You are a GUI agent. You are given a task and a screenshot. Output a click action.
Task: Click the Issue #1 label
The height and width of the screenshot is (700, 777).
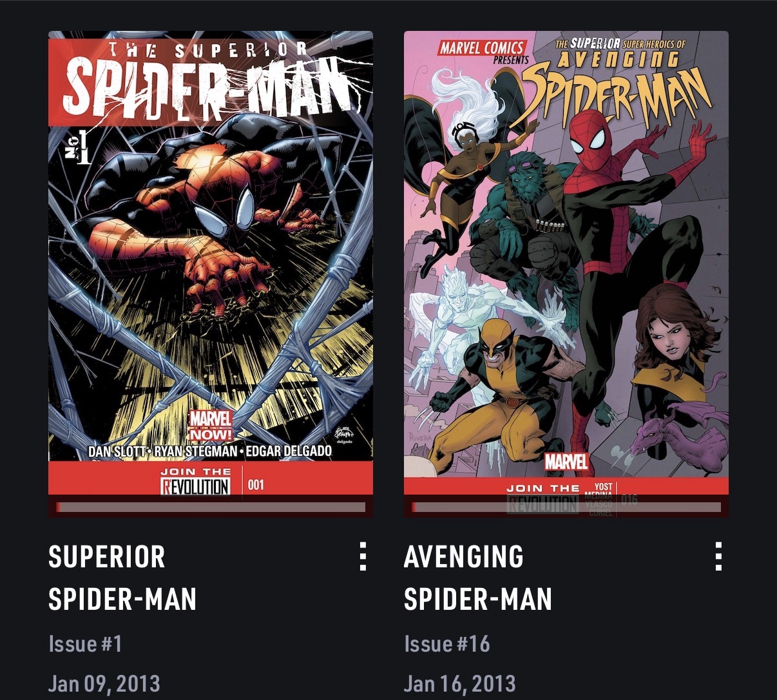pyautogui.click(x=85, y=643)
